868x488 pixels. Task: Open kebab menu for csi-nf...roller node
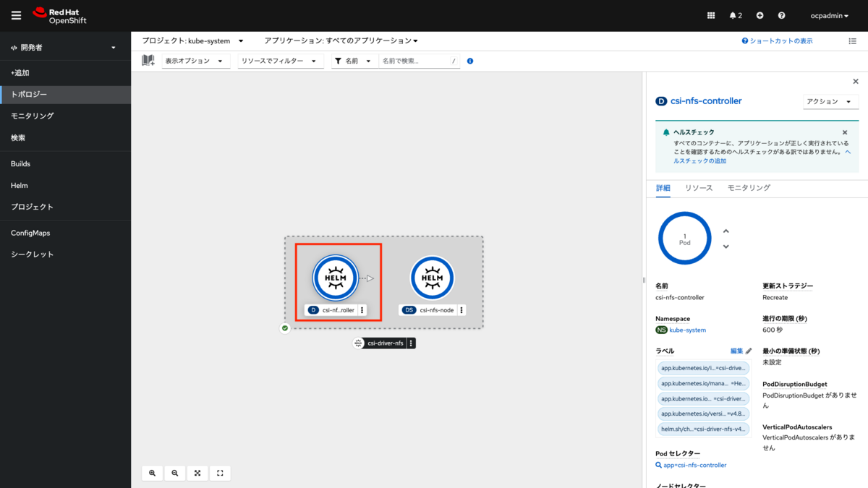point(362,310)
